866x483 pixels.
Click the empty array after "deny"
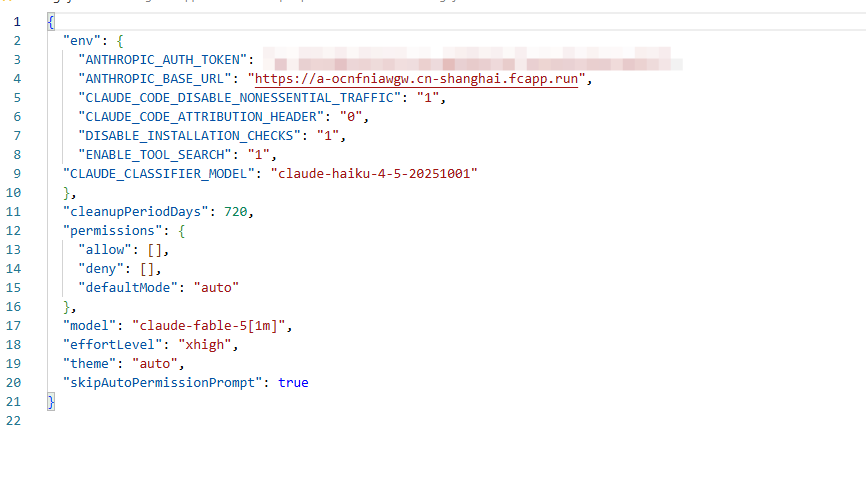146,269
